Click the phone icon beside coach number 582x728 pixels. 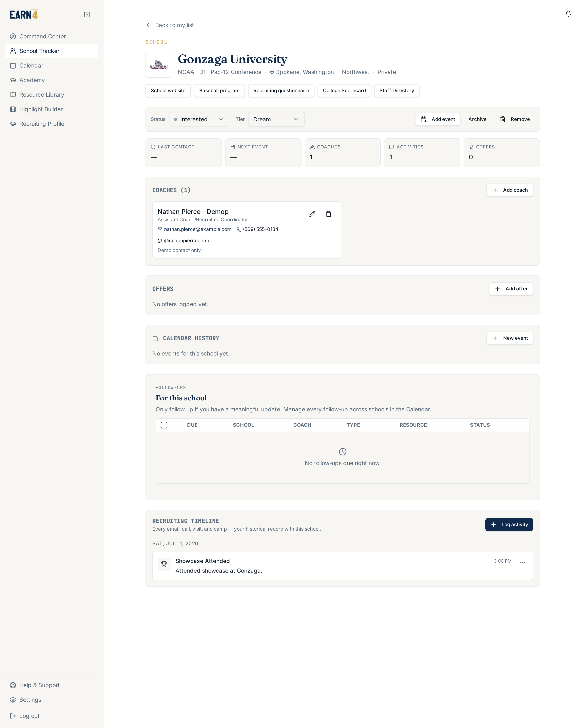pyautogui.click(x=239, y=229)
